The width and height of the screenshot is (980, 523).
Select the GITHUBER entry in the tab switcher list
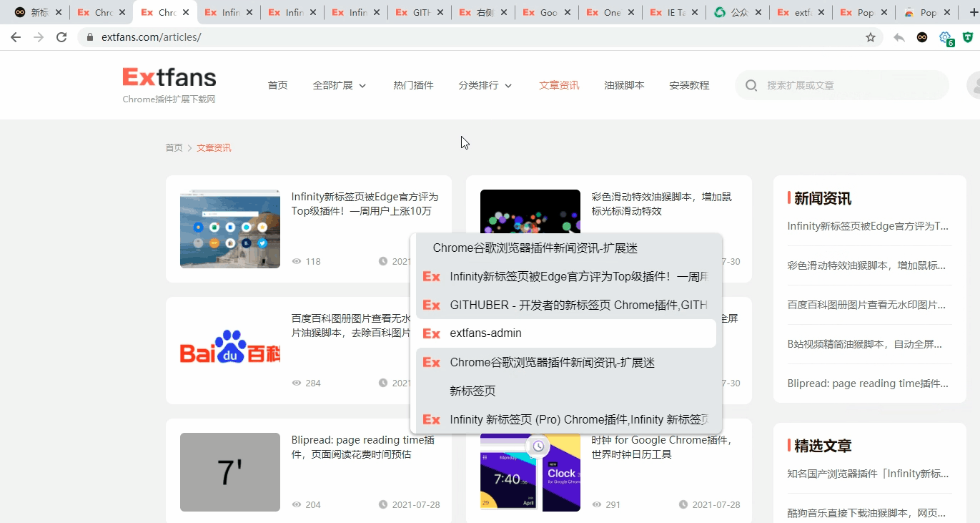click(x=566, y=305)
